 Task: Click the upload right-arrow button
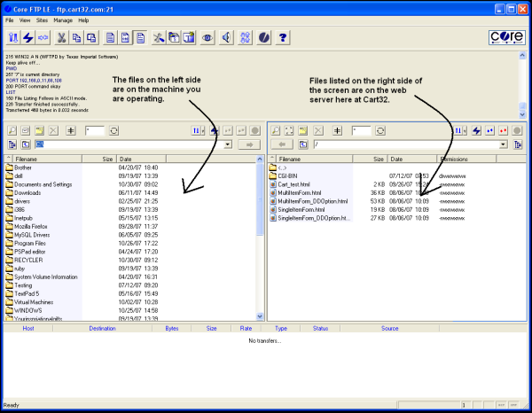click(x=249, y=144)
